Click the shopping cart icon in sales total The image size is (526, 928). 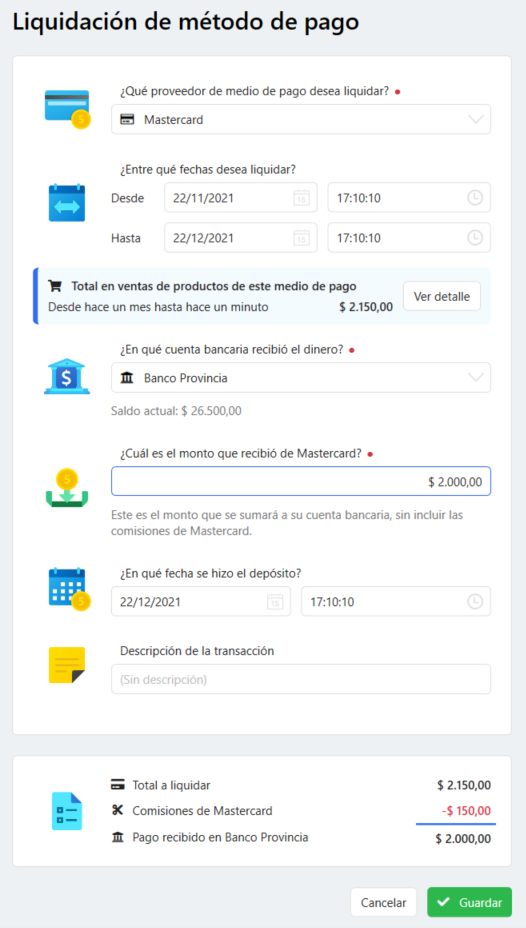(x=54, y=286)
